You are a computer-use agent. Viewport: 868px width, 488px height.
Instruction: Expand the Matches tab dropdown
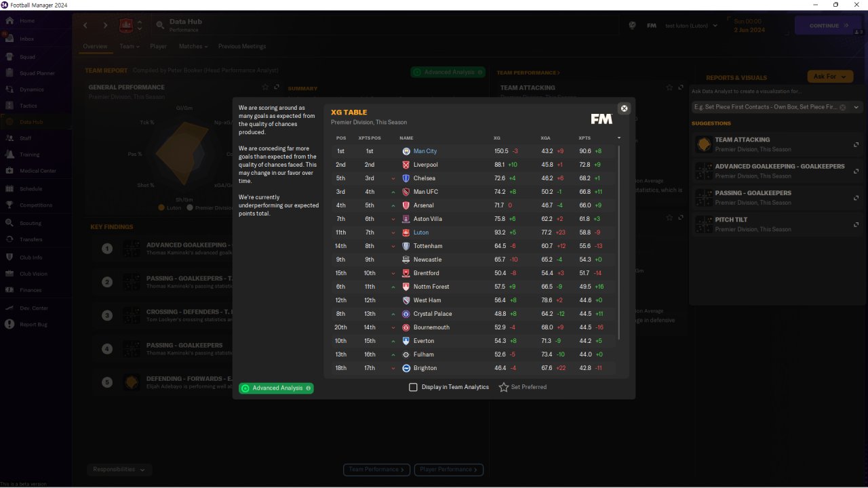coord(195,47)
